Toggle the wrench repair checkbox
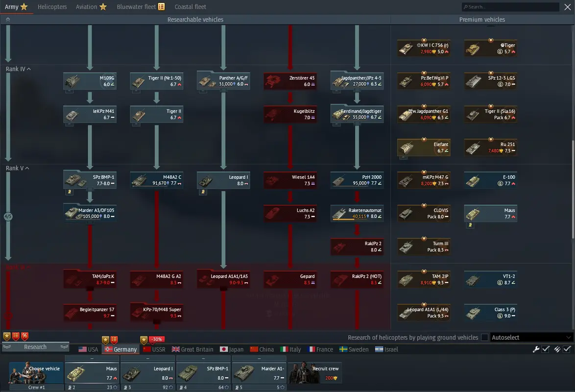This screenshot has height=392, width=575. [546, 349]
